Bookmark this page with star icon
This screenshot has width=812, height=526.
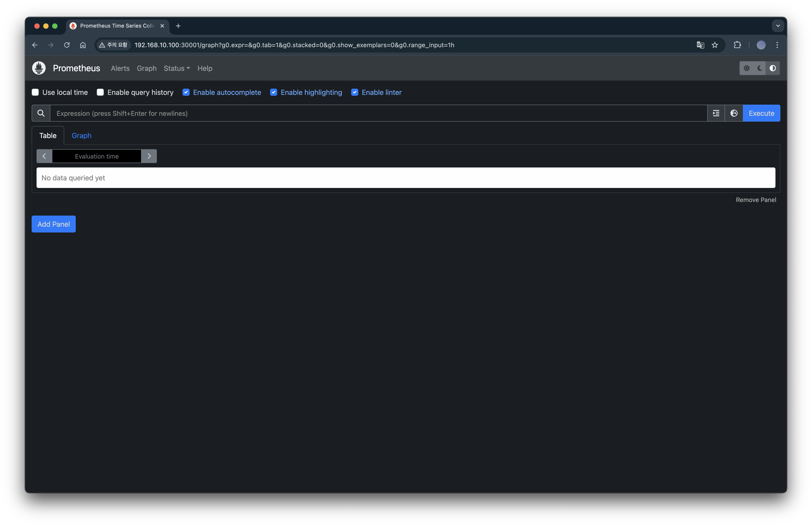pos(715,45)
